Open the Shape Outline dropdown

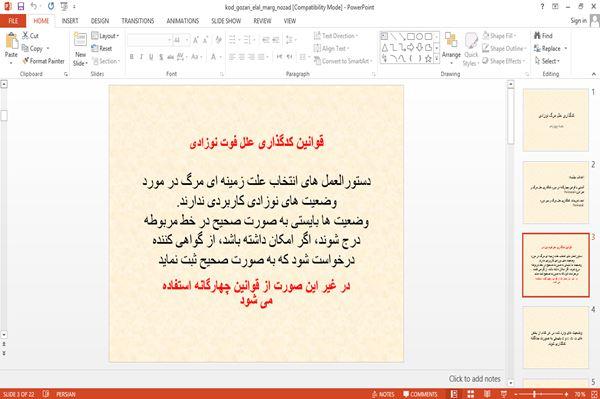pyautogui.click(x=504, y=49)
